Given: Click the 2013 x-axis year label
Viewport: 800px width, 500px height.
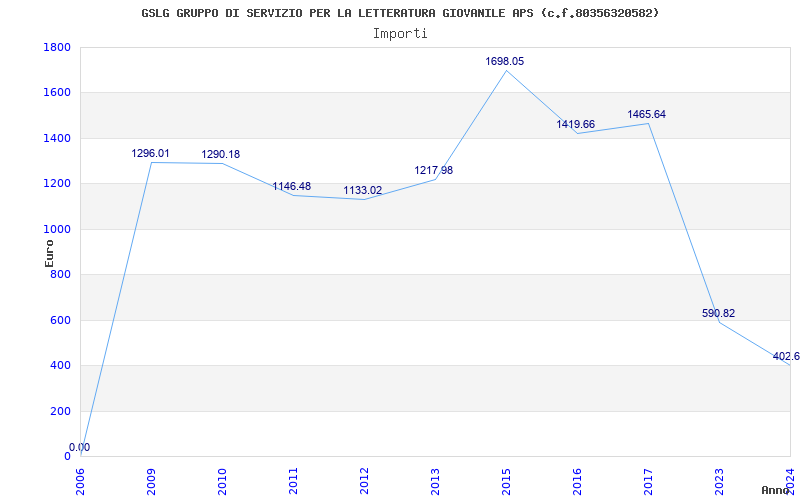Looking at the screenshot, I should point(435,482).
